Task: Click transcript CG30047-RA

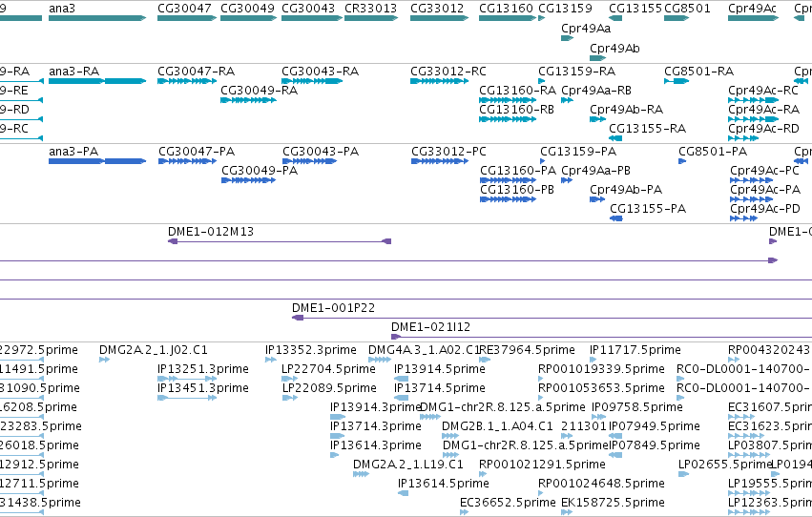Action: 187,81
